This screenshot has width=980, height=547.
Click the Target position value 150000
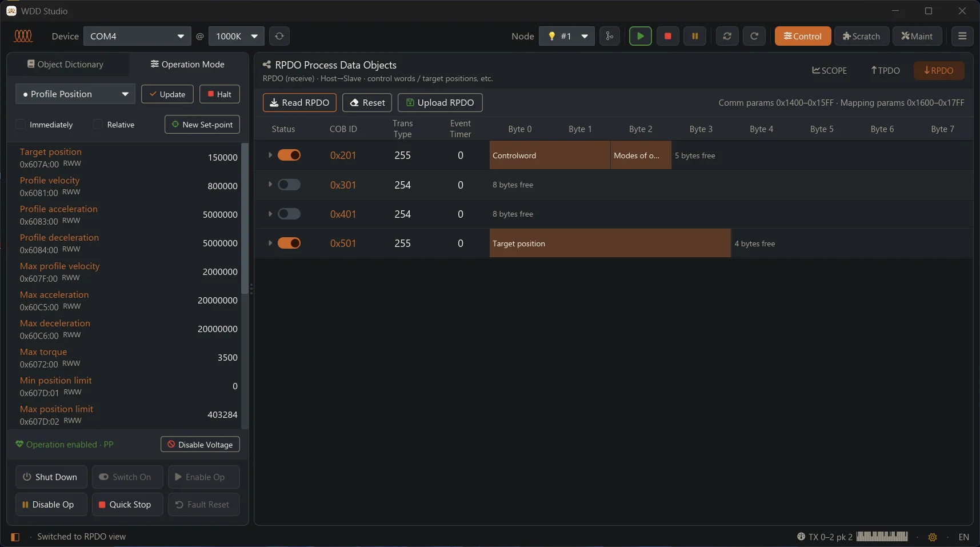point(222,157)
